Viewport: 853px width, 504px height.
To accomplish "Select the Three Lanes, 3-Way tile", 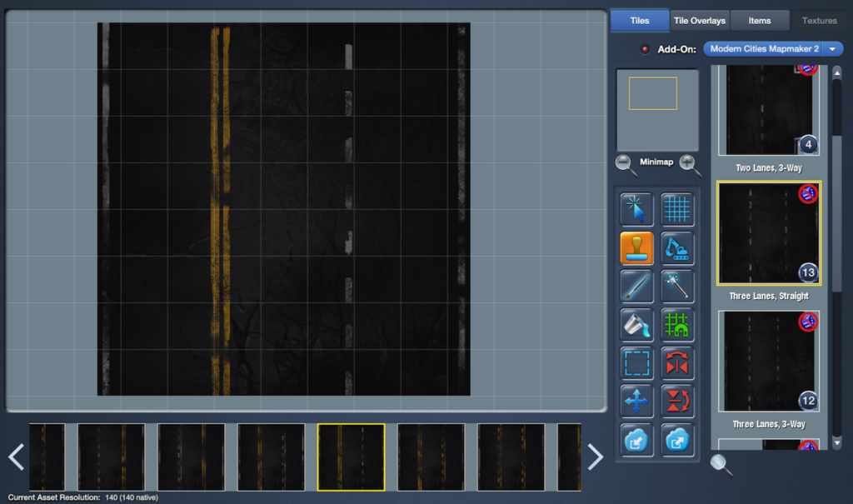I will point(769,362).
